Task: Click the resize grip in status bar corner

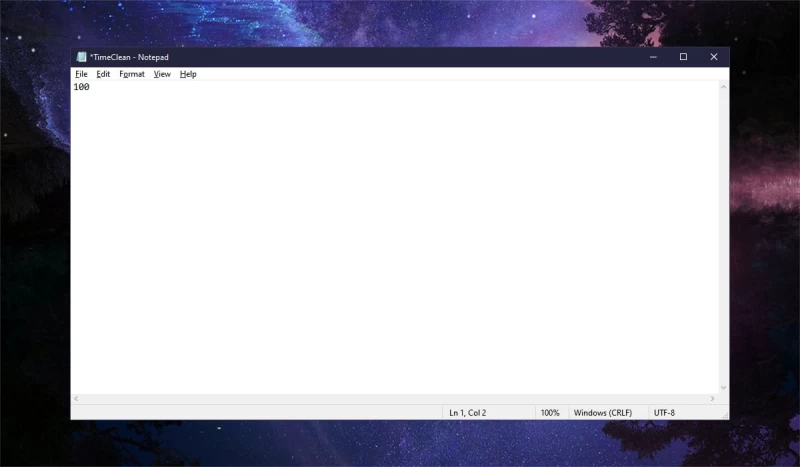Action: point(725,415)
